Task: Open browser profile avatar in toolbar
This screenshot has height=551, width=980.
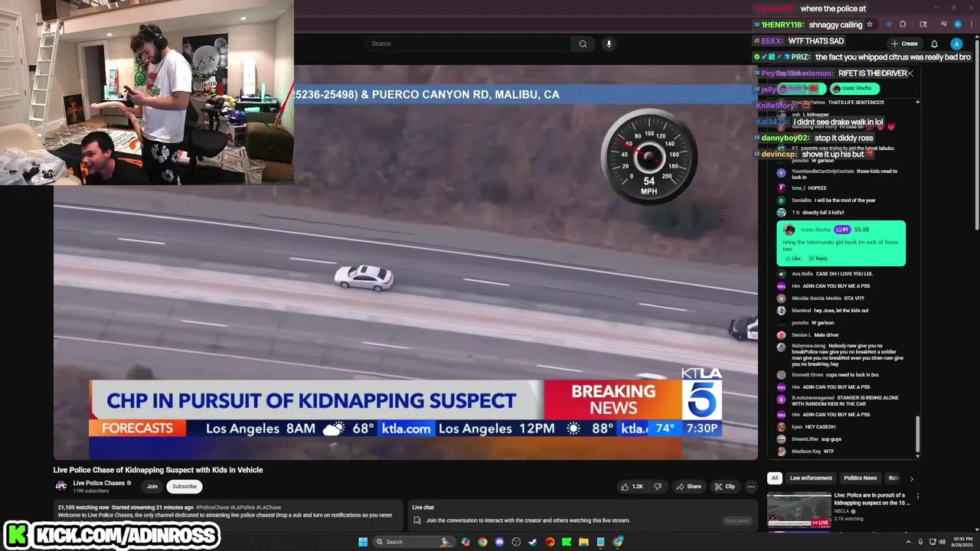Action: 958,24
